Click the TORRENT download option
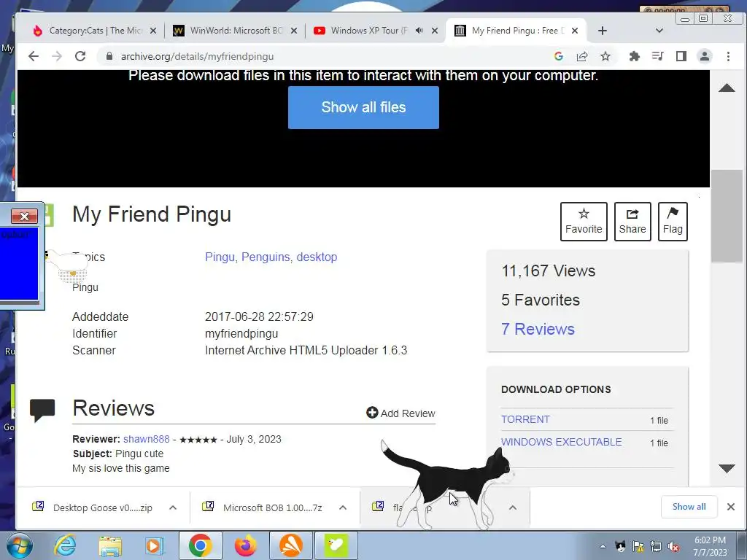The width and height of the screenshot is (747, 560). 525,419
